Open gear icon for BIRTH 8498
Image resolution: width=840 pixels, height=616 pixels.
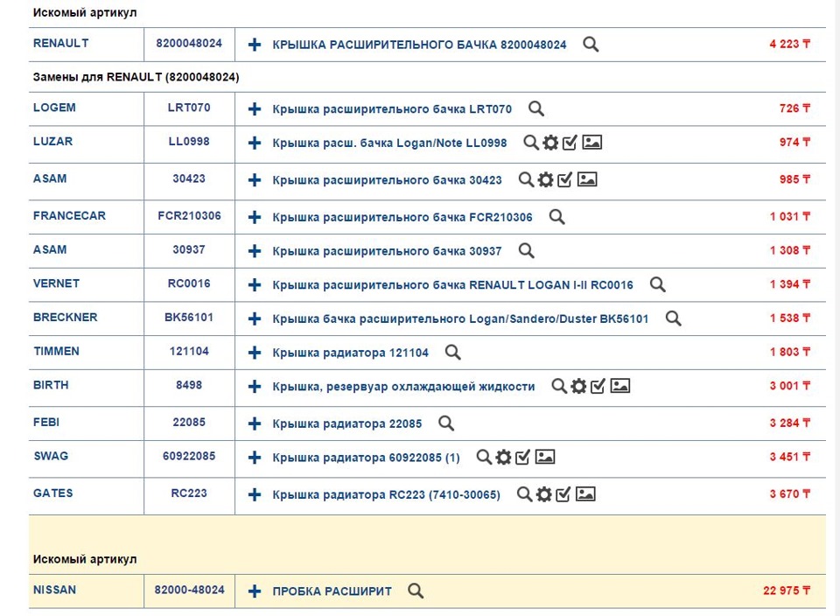click(578, 386)
